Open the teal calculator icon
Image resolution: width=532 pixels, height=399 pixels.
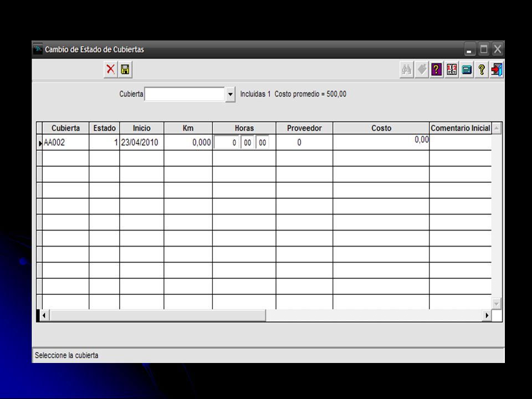(467, 70)
